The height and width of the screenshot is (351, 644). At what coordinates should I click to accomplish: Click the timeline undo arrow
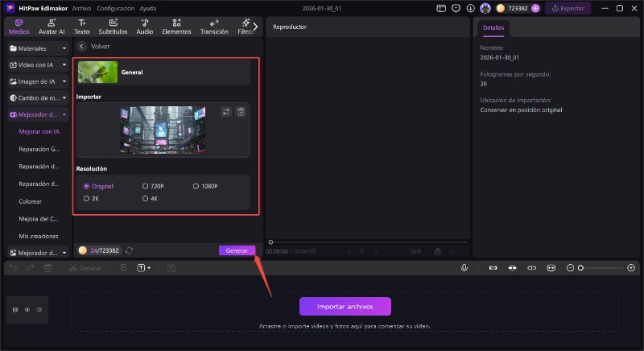[13, 267]
